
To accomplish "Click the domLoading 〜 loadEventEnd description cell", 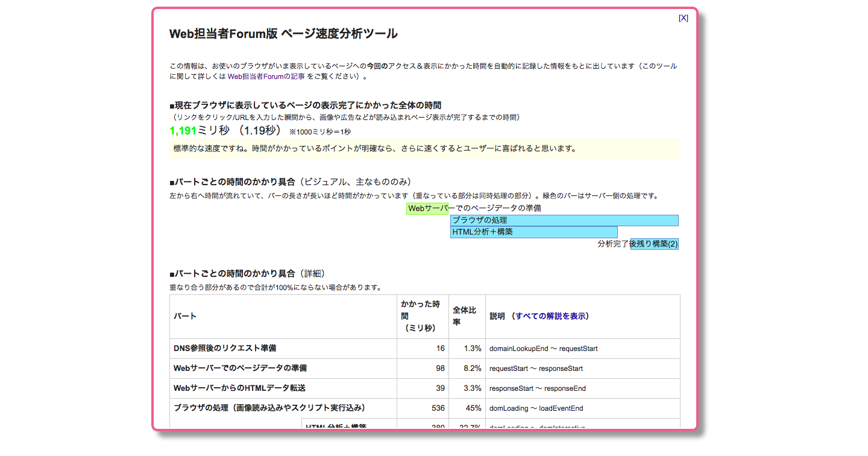I will click(536, 408).
